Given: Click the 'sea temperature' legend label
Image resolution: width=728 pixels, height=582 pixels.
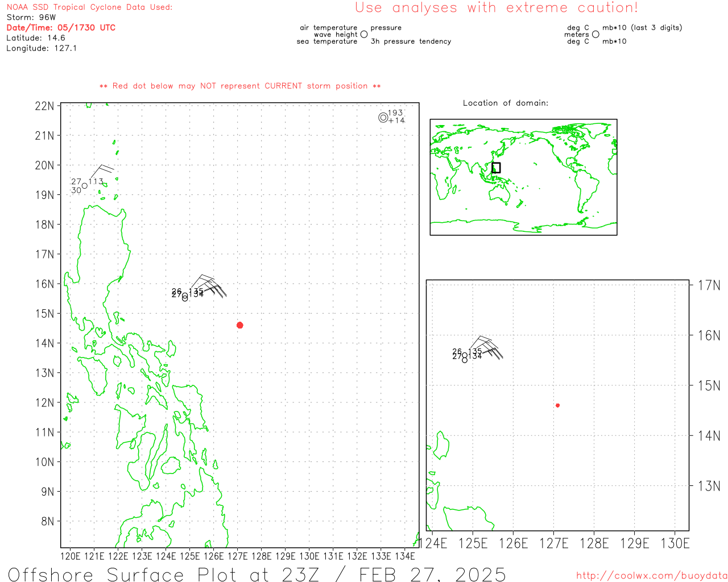Looking at the screenshot, I should pos(327,41).
